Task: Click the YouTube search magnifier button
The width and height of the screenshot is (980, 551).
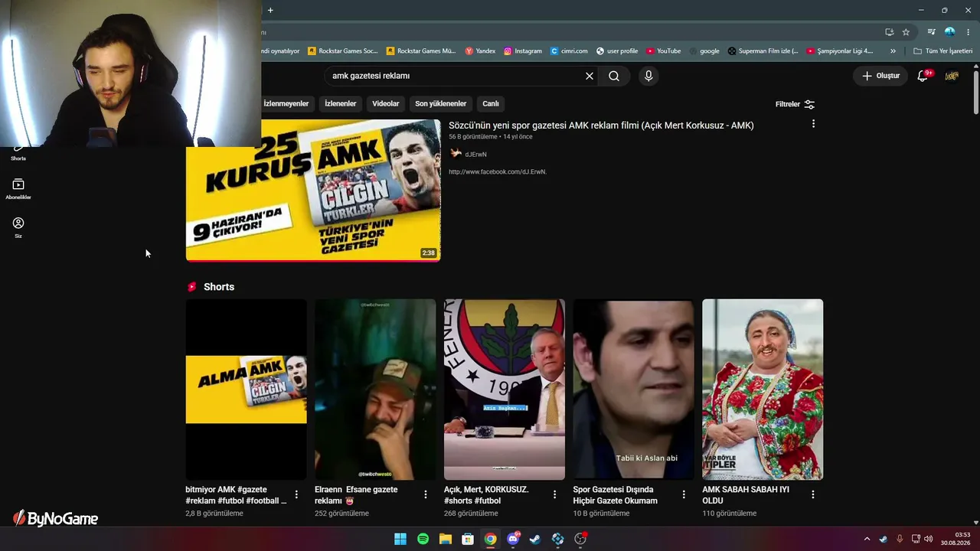Action: 614,76
